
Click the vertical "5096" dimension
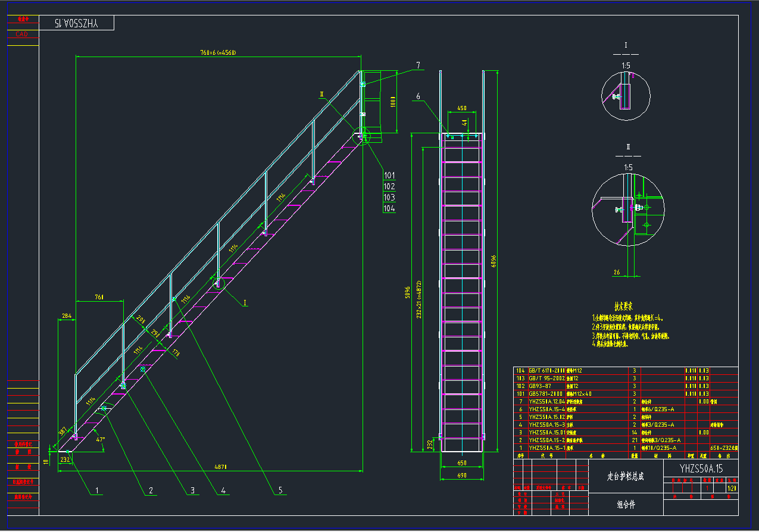tap(407, 293)
